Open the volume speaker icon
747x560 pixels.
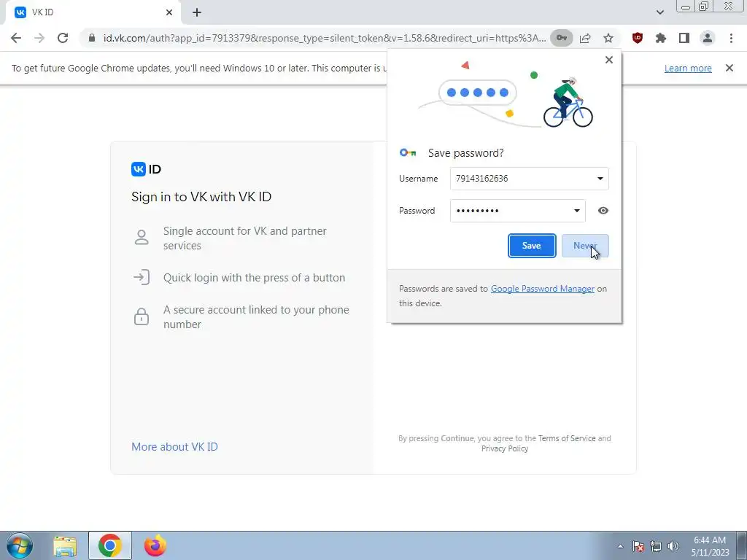point(673,546)
